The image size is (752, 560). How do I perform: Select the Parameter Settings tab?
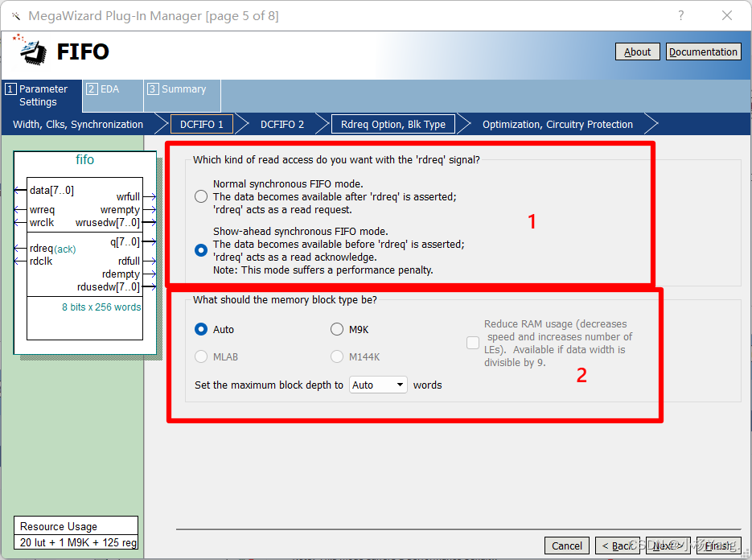(40, 96)
